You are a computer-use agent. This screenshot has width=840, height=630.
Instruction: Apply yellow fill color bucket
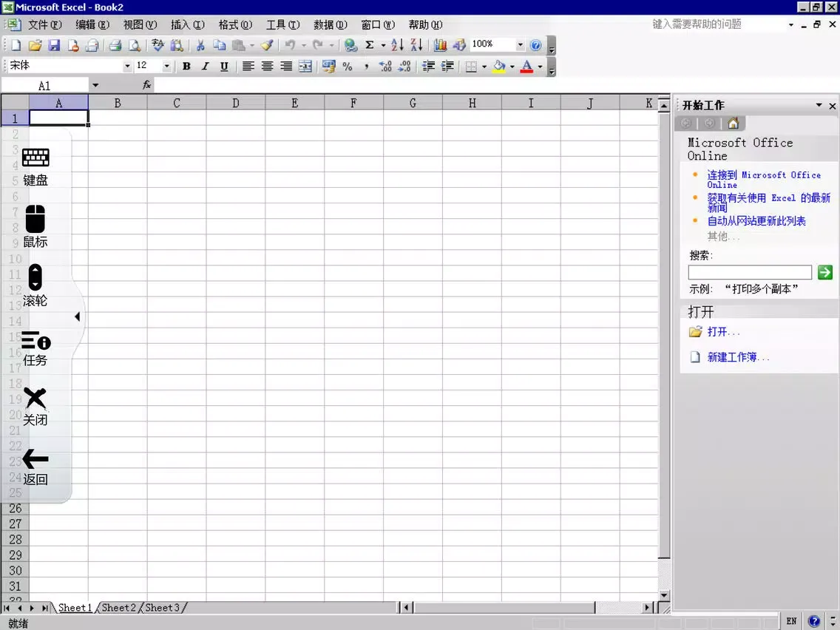click(x=498, y=67)
